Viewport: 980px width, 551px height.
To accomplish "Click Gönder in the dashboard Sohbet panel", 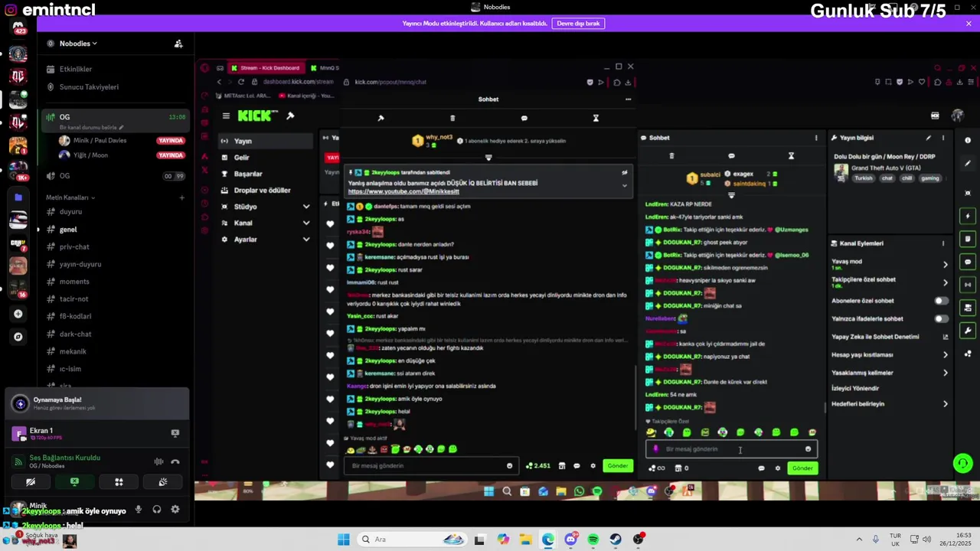I will 802,468.
